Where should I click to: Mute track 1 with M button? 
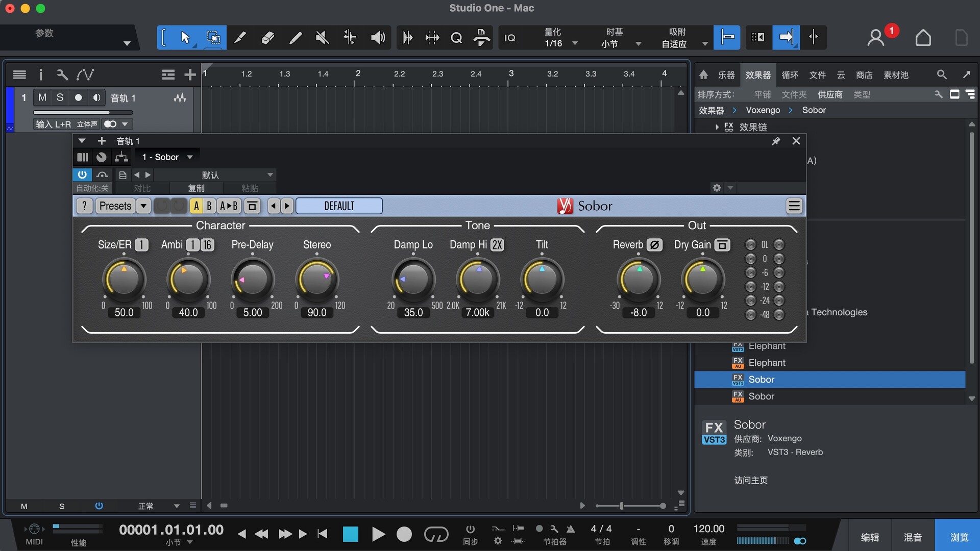[x=42, y=97]
